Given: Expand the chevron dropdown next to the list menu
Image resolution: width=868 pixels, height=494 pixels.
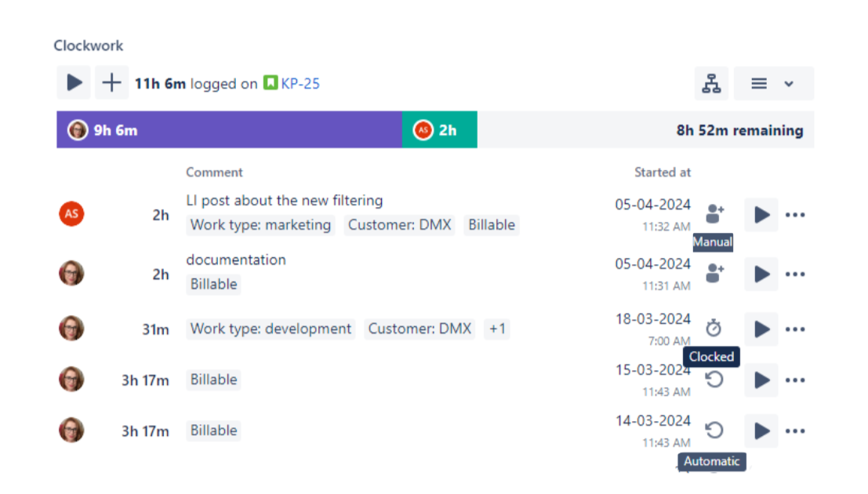Looking at the screenshot, I should (787, 82).
